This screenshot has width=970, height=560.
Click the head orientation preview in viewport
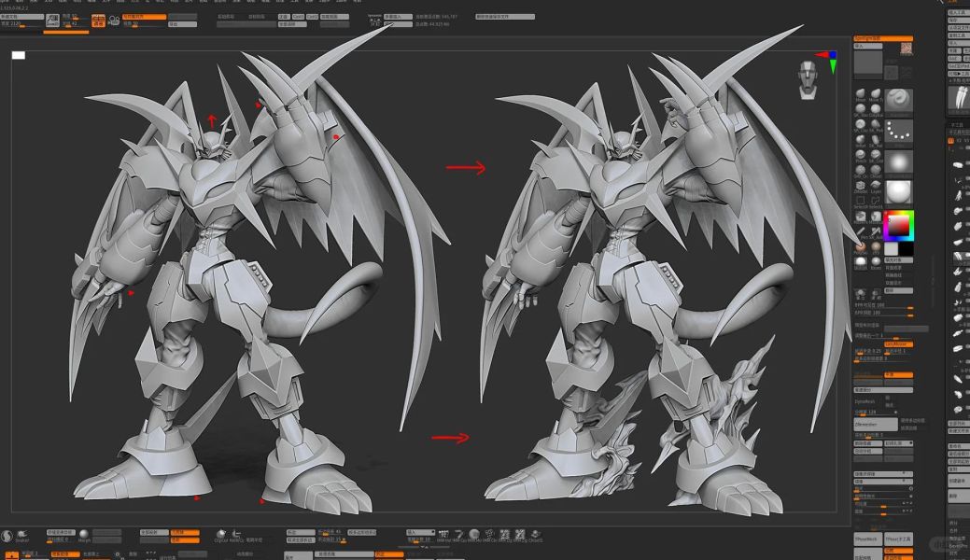pos(808,80)
